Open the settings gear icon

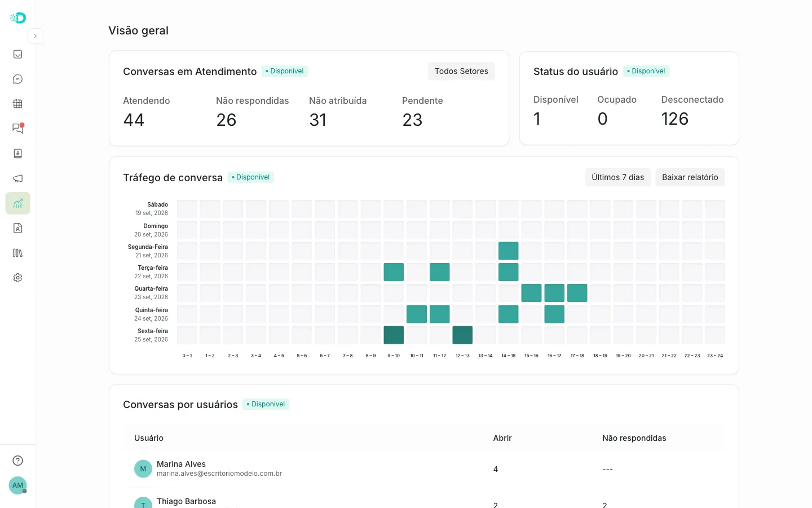pyautogui.click(x=17, y=278)
